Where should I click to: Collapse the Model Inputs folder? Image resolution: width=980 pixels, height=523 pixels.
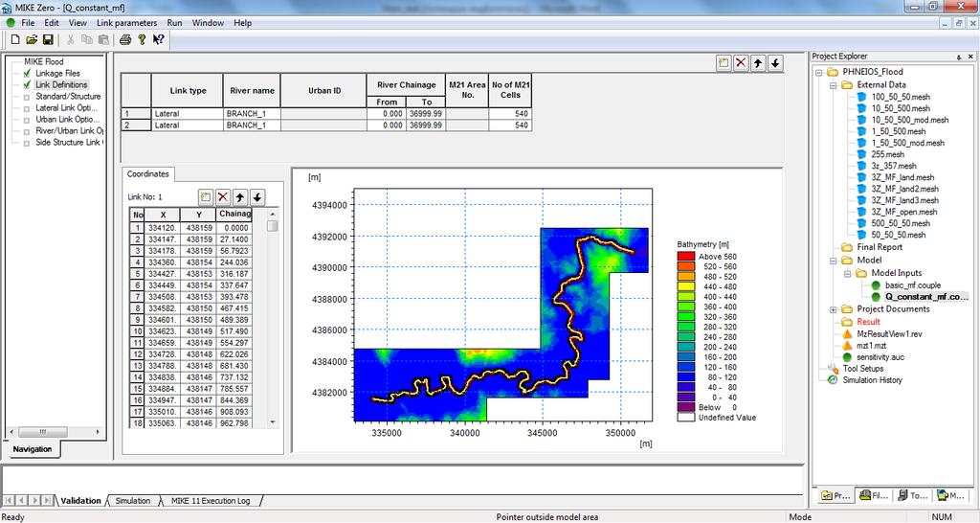(848, 273)
